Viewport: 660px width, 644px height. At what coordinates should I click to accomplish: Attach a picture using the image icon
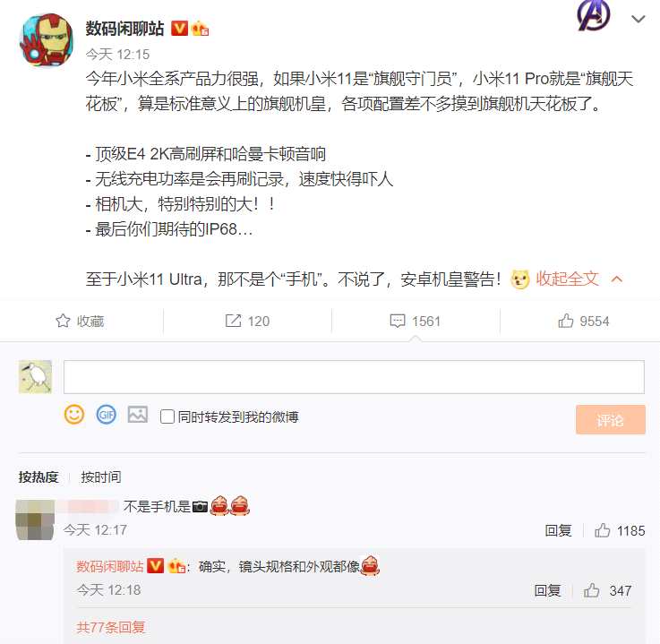coord(138,415)
